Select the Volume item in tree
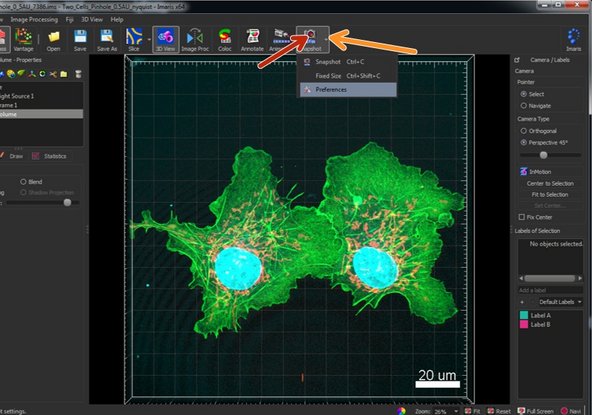 (x=42, y=114)
